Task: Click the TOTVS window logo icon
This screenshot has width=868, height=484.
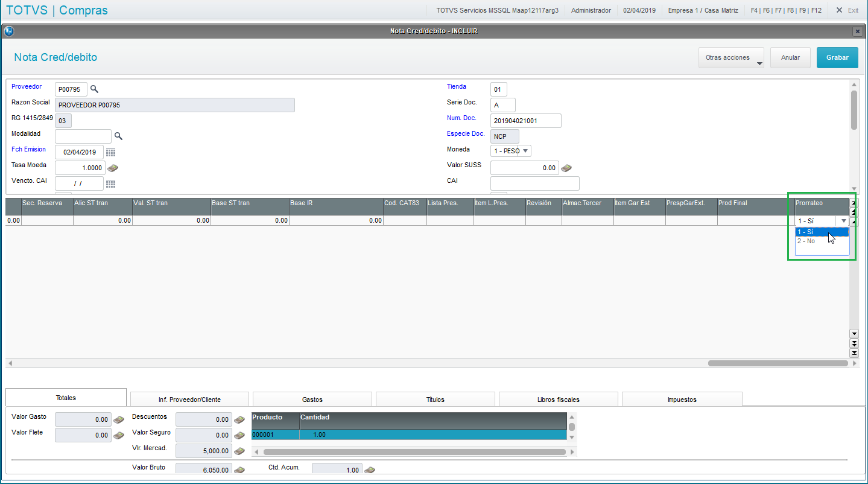Action: (x=8, y=31)
